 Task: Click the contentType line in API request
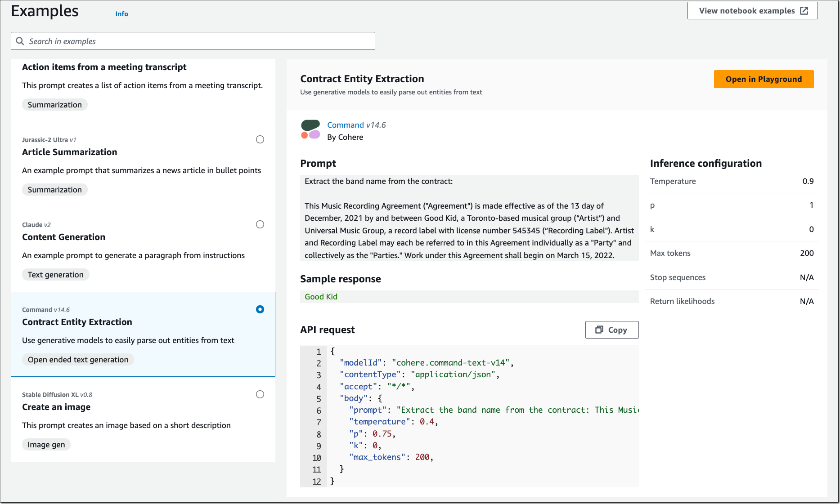420,375
